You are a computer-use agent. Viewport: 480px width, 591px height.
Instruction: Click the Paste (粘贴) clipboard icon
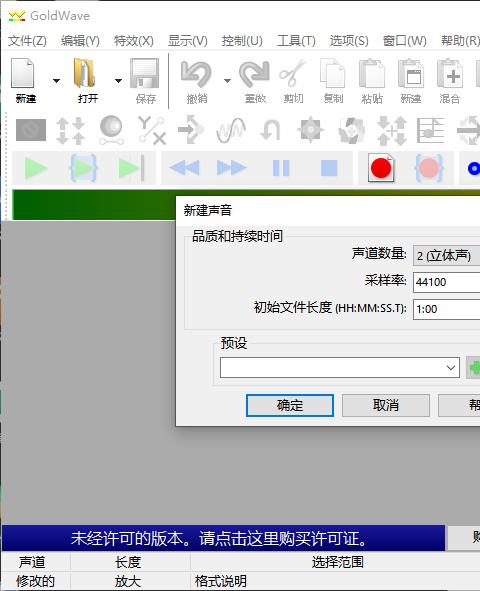click(x=372, y=73)
